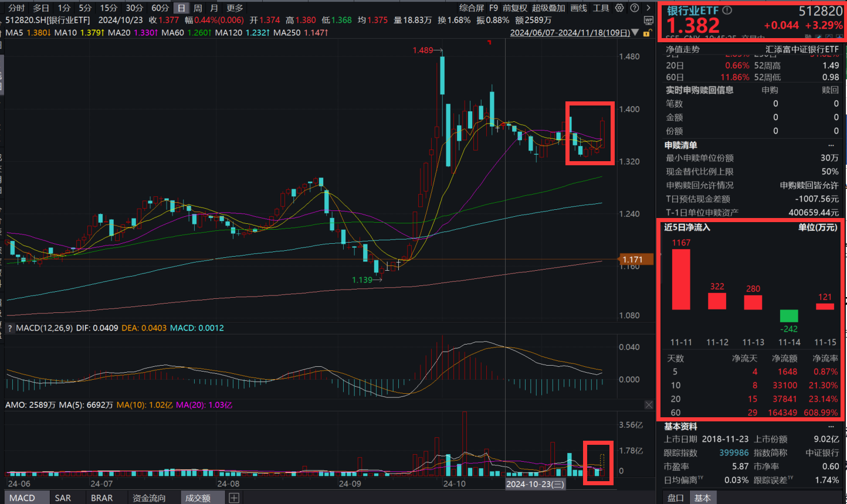847x504 pixels.
Task: Open the 基本资料 more options ellipsis
Action: (831, 426)
